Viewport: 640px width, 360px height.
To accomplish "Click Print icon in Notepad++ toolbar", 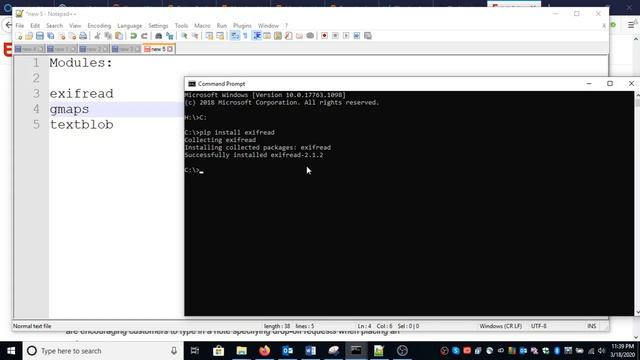I will point(83,36).
